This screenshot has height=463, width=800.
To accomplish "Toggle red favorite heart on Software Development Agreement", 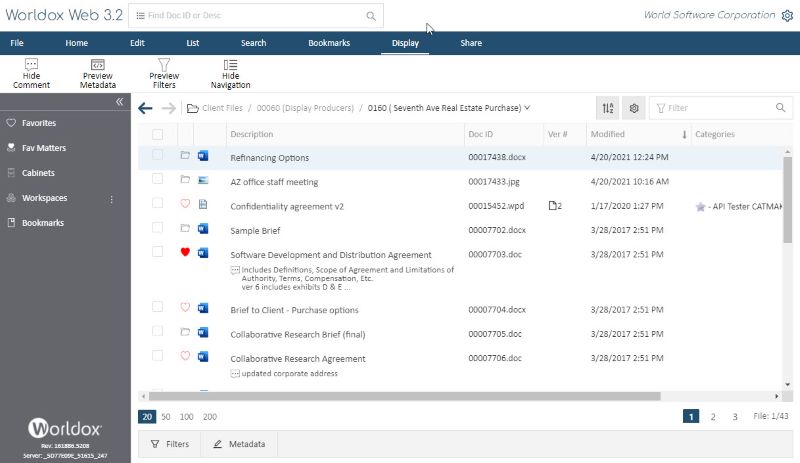I will pos(185,252).
